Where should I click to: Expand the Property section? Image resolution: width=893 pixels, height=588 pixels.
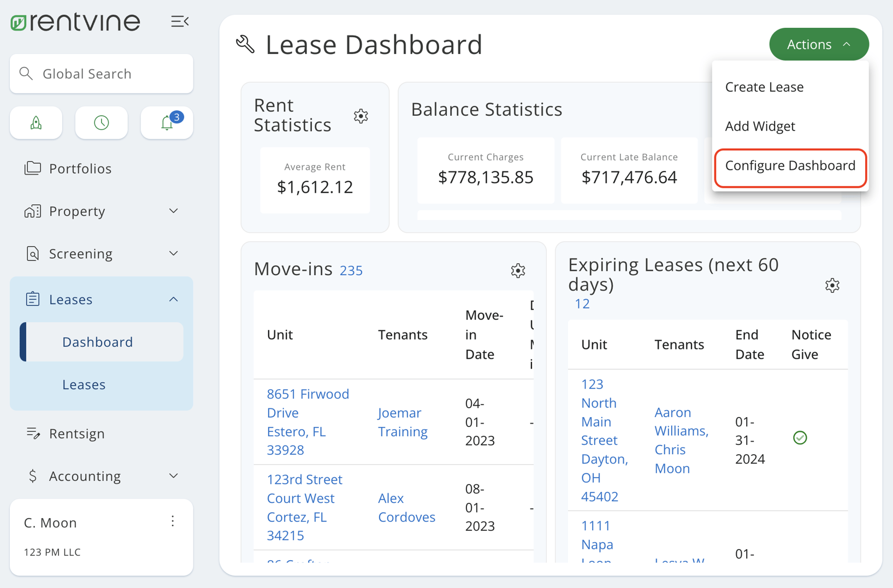tap(173, 211)
